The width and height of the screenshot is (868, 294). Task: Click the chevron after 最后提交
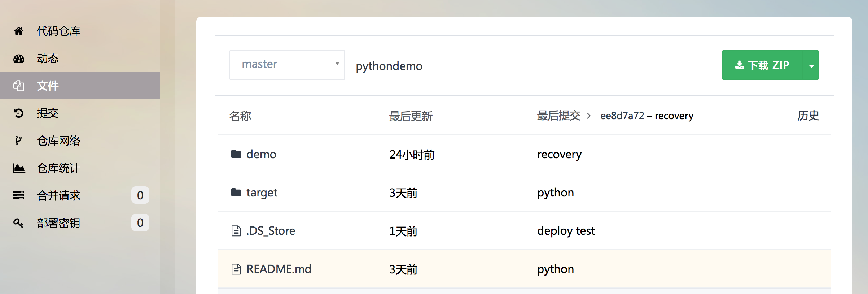(x=589, y=116)
